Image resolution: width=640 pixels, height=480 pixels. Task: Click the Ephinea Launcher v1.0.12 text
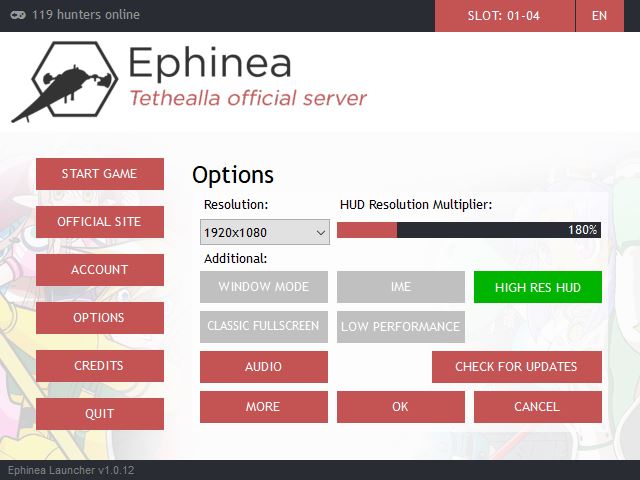71,470
